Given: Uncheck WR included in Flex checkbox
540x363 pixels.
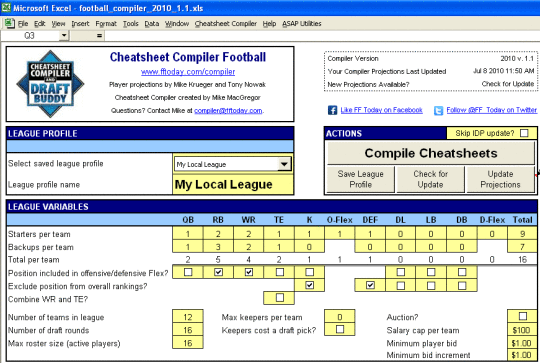Looking at the screenshot, I should coord(249,272).
